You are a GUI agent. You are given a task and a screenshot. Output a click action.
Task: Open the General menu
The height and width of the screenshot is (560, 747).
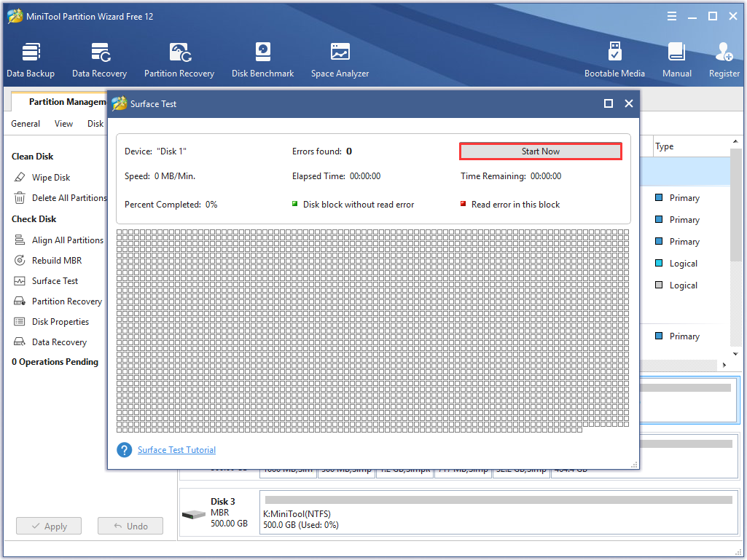[x=26, y=124]
